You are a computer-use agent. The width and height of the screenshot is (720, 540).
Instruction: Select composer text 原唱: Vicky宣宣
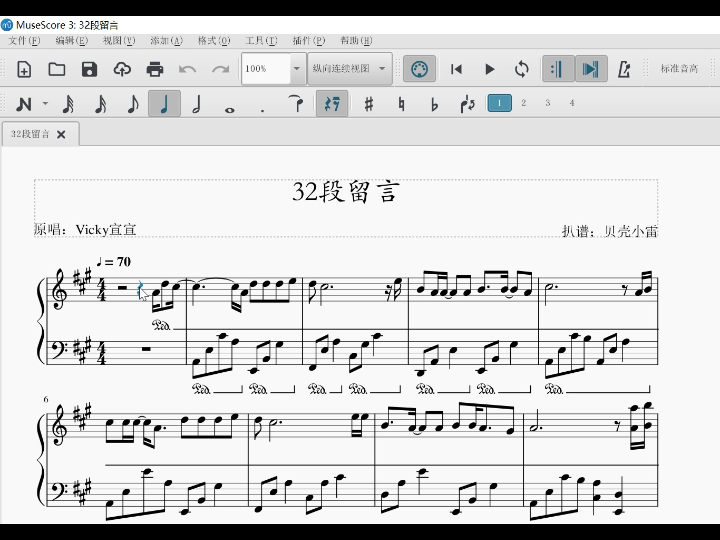[x=85, y=230]
